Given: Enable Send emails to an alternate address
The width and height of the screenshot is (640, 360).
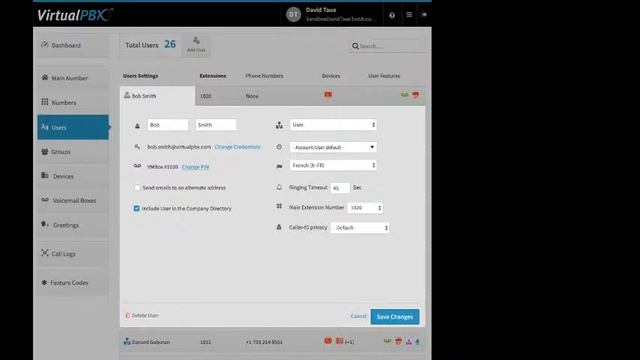Looking at the screenshot, I should pyautogui.click(x=137, y=188).
